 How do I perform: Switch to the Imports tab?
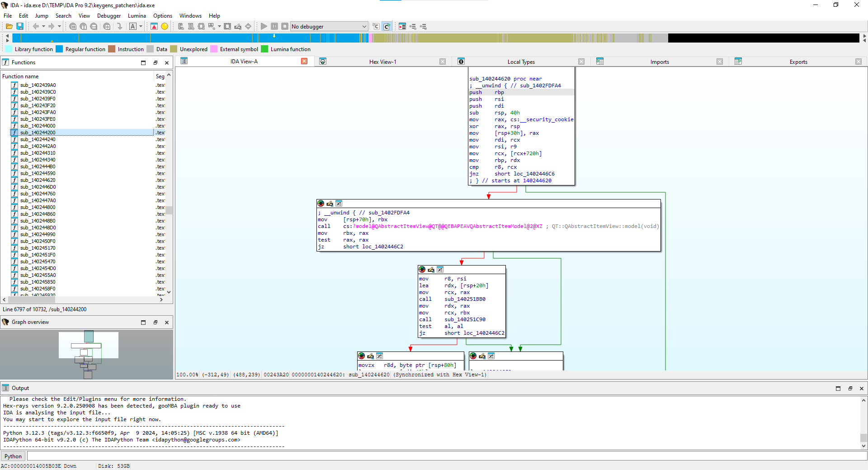[660, 62]
